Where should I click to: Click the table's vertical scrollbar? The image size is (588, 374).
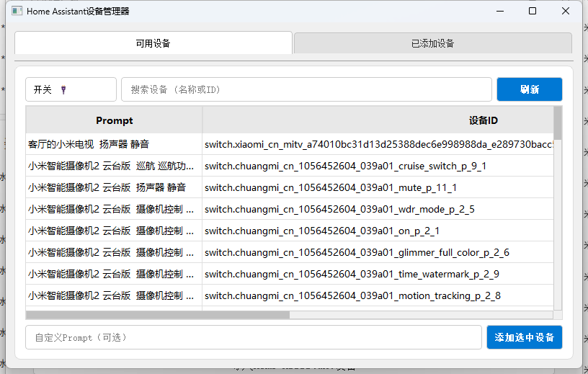558,123
